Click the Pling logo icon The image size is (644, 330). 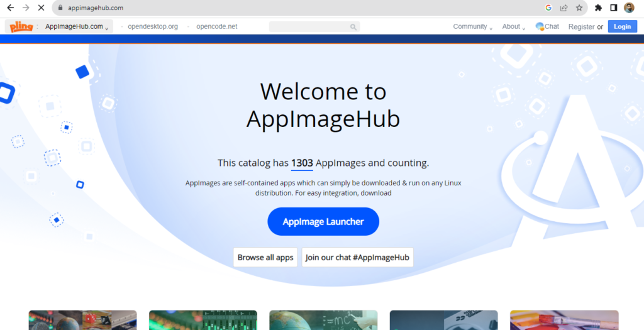(x=21, y=26)
